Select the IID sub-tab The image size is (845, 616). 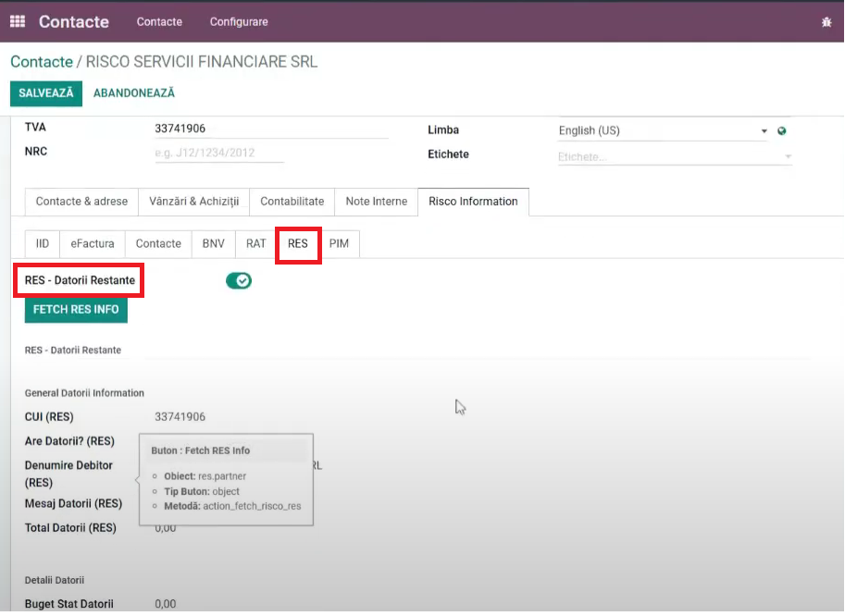pyautogui.click(x=43, y=244)
